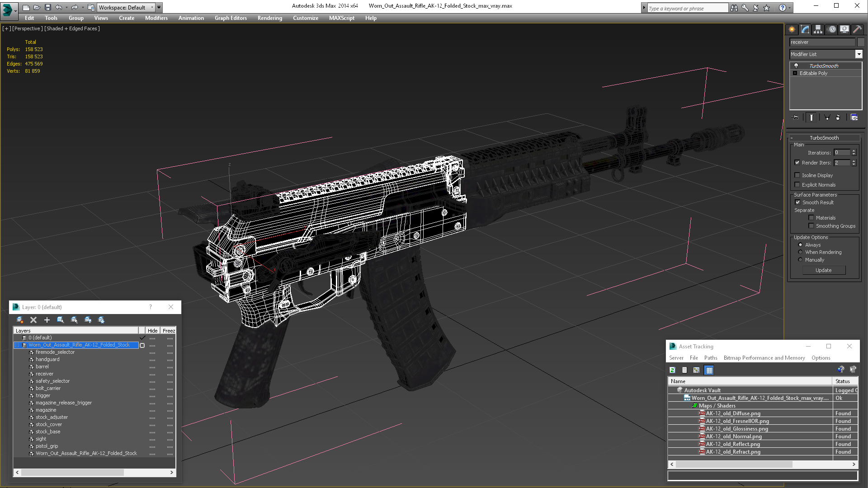Expand Editable Poly sub-object levels
Viewport: 868px width, 488px height.
(x=795, y=73)
